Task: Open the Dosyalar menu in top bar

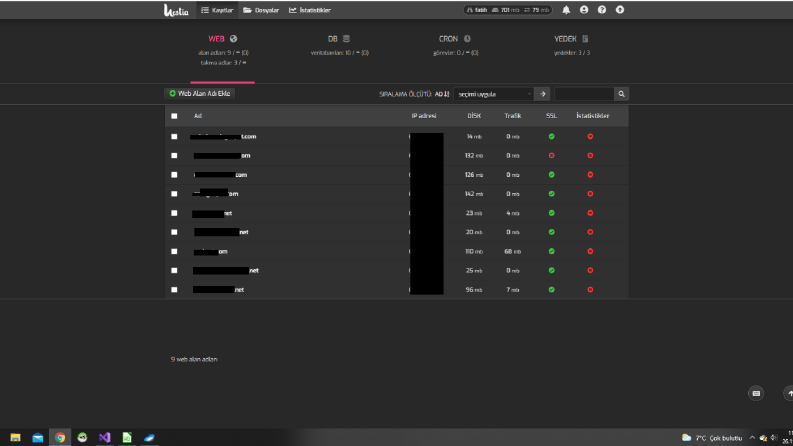Action: (261, 10)
